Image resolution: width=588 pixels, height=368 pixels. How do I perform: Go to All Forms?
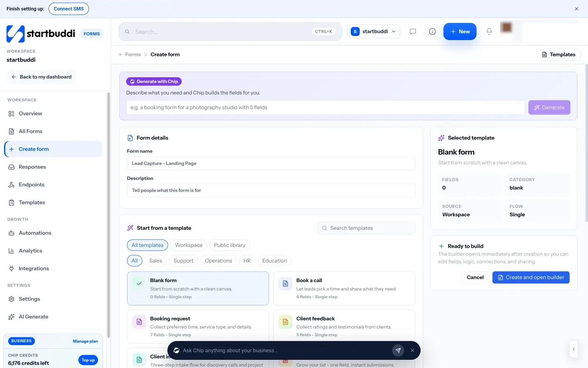coord(53,131)
